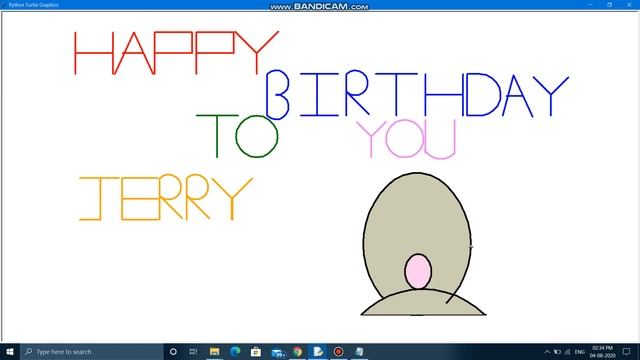Image resolution: width=640 pixels, height=360 pixels.
Task: Check battery status in system tray
Action: 557,352
